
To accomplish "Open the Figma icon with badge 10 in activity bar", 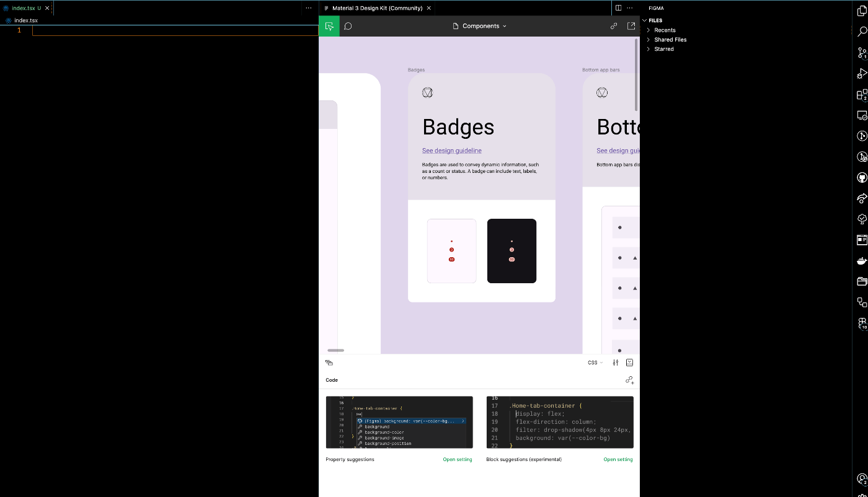I will point(862,323).
